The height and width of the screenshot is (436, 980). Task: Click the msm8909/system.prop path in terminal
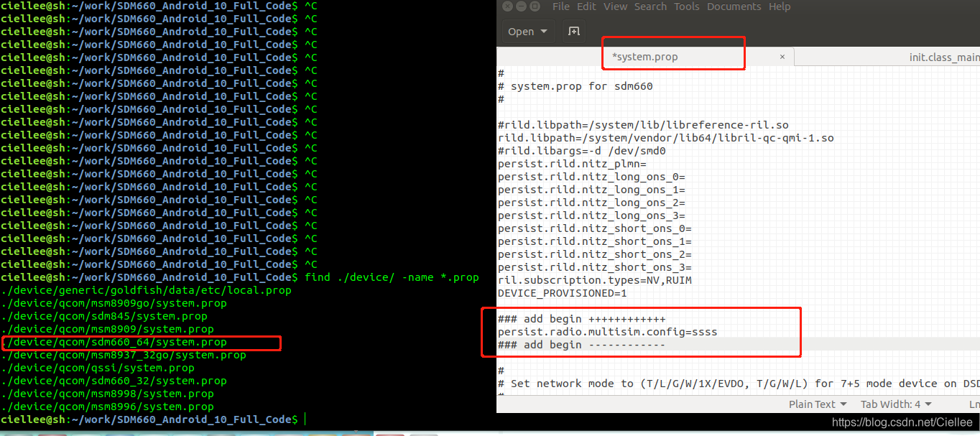point(108,329)
